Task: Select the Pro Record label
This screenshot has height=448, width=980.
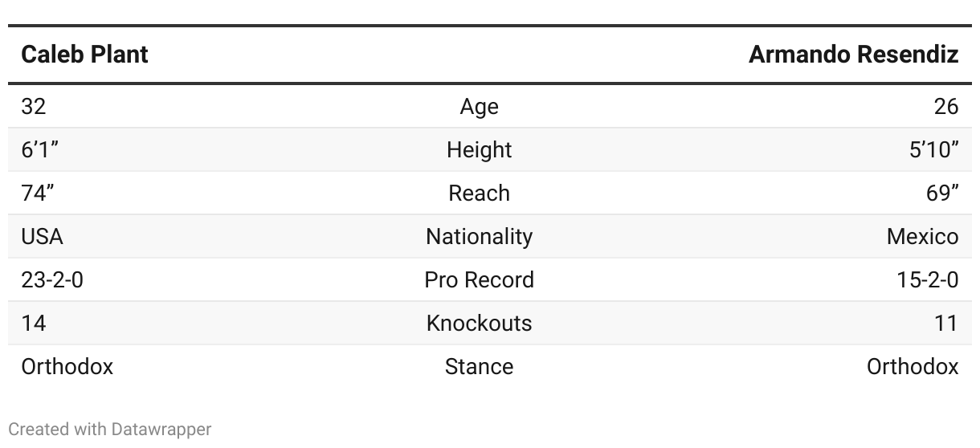Action: [x=480, y=280]
